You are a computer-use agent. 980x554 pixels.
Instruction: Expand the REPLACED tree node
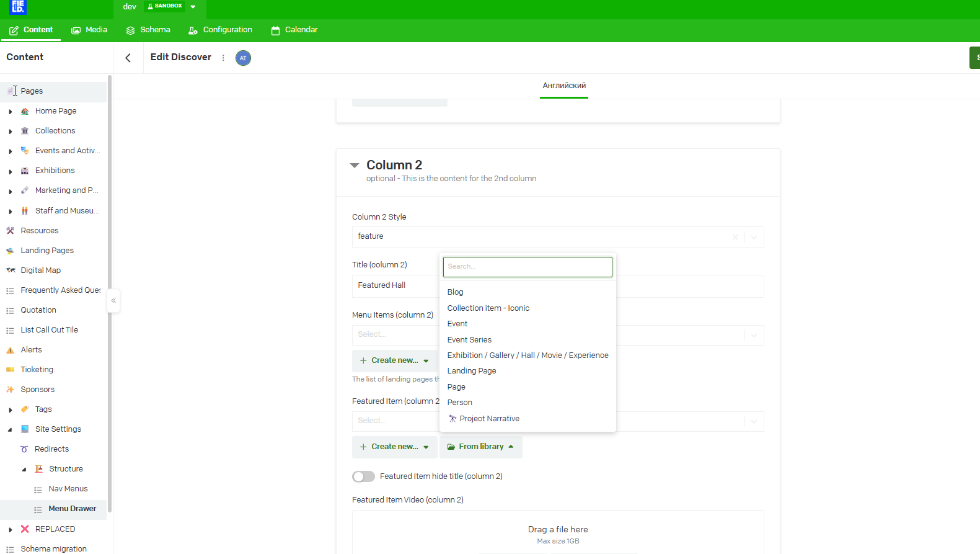10,530
